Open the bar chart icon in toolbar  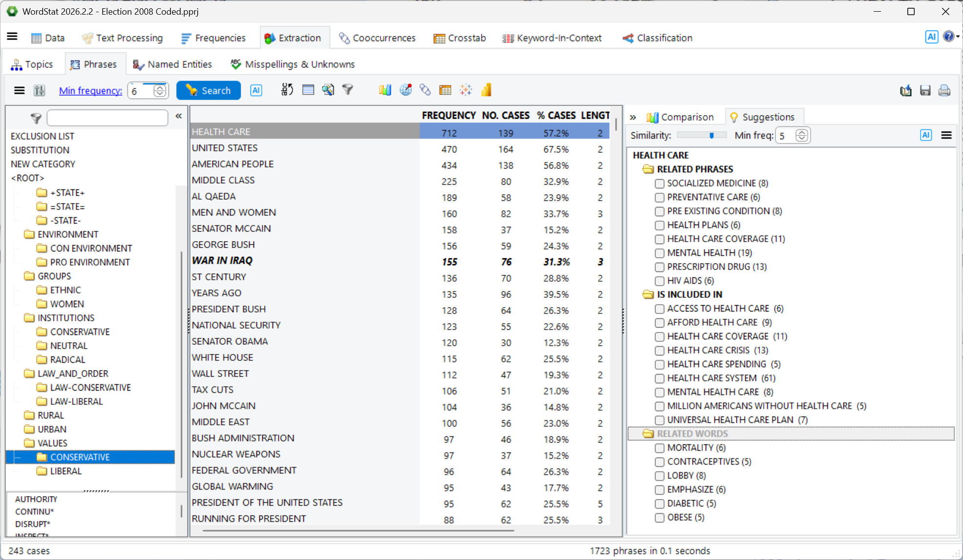pos(385,90)
